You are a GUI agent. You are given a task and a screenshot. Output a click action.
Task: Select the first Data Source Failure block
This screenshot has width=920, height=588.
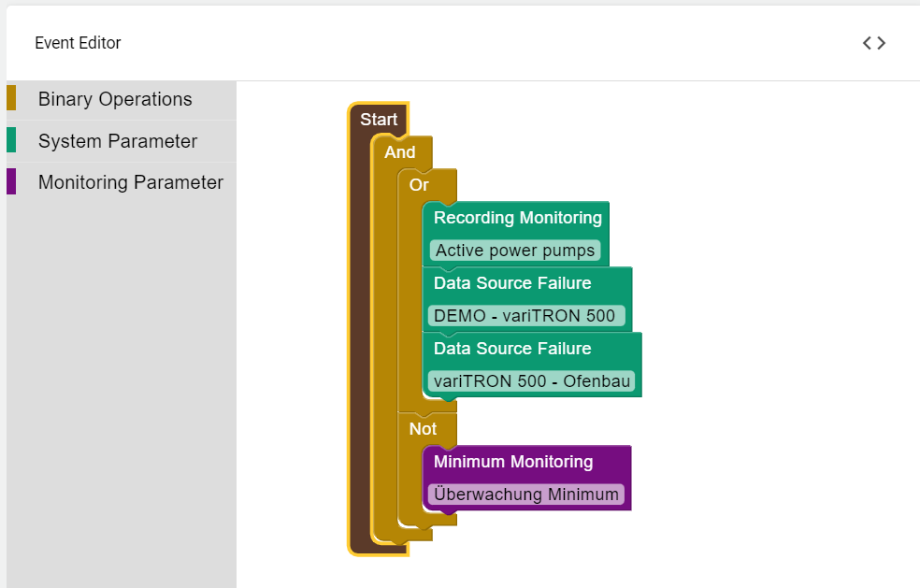coord(512,283)
